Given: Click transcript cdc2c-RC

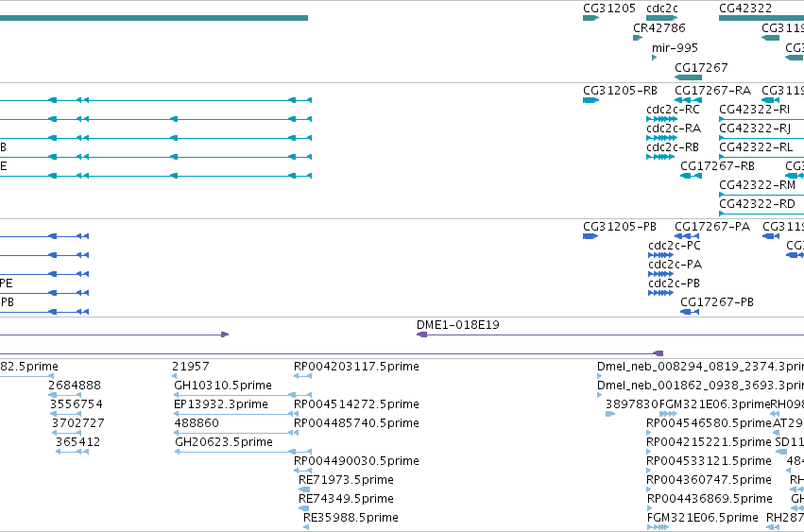Looking at the screenshot, I should click(x=673, y=110).
